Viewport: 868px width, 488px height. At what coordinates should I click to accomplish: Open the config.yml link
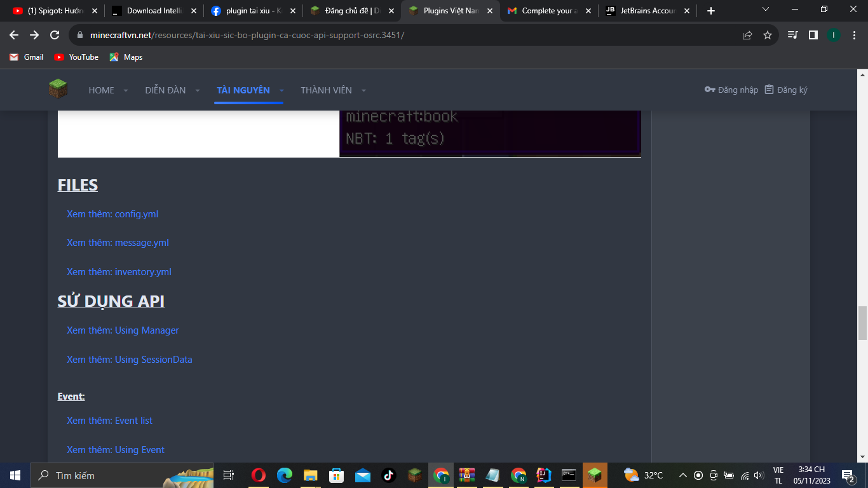112,214
